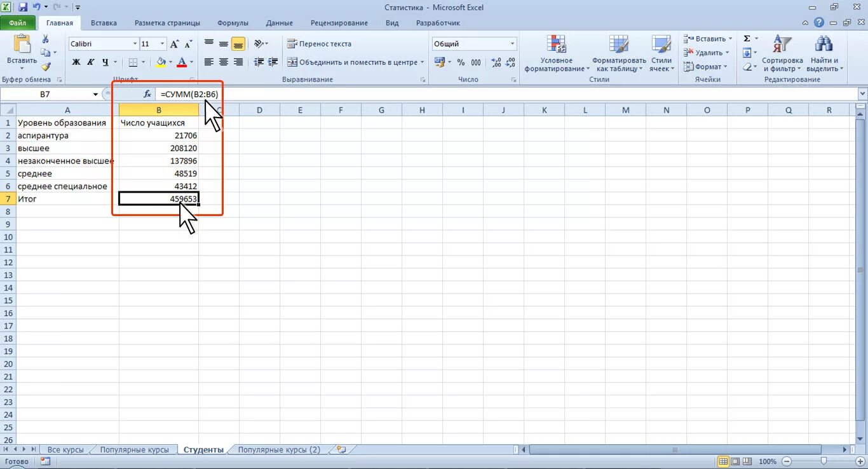Screen dimensions: 868x469
Task: Open the font size 11 dropdown
Action: pos(162,44)
